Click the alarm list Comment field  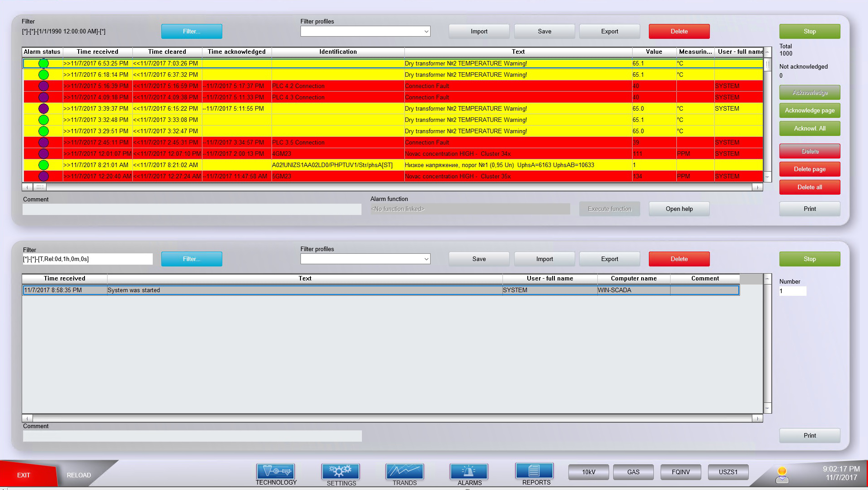pyautogui.click(x=192, y=210)
